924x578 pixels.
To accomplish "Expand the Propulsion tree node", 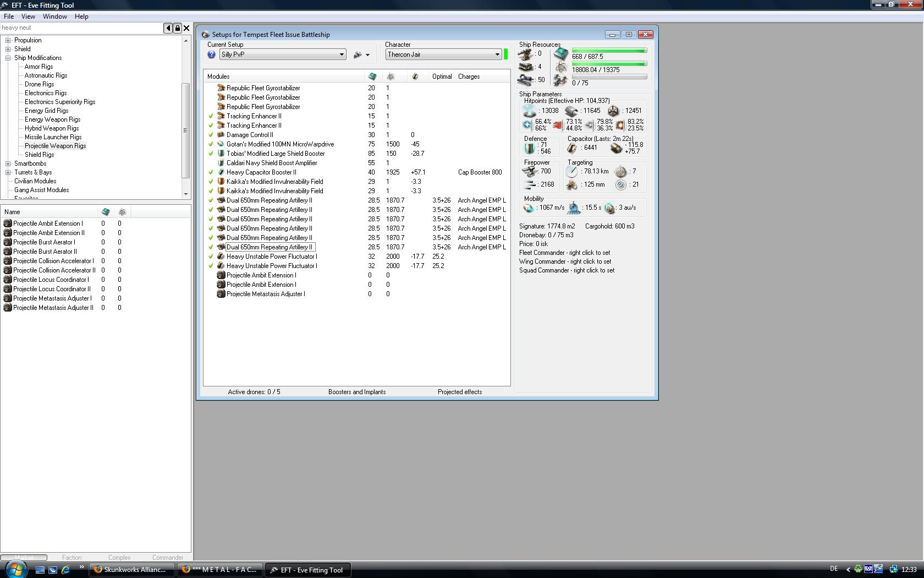I will pyautogui.click(x=8, y=40).
